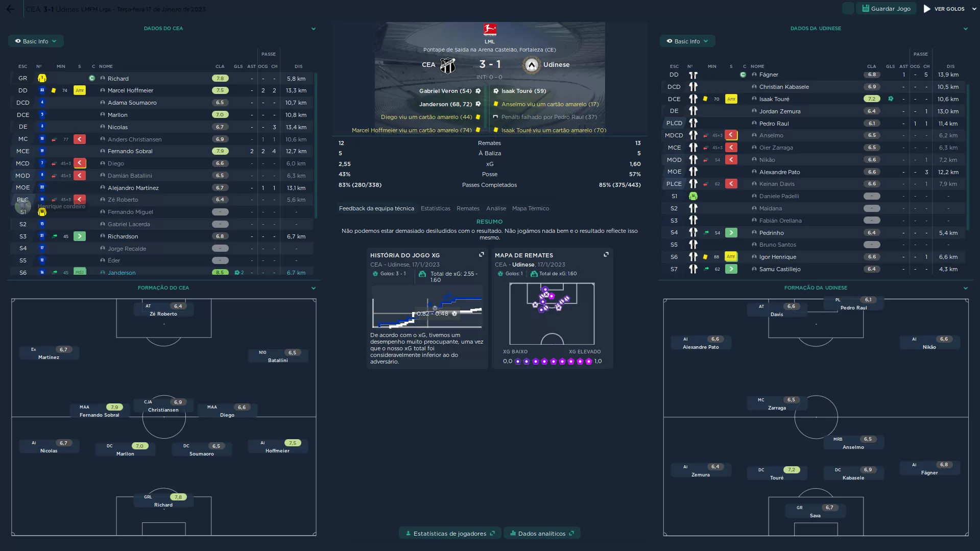
Task: Click Anders Christiansen's red substituted-off icon
Action: [80, 139]
